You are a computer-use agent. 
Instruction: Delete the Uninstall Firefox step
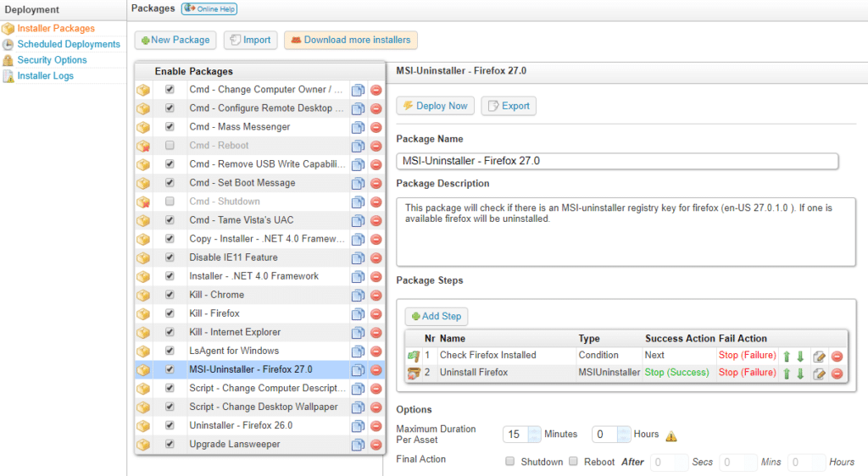point(837,374)
